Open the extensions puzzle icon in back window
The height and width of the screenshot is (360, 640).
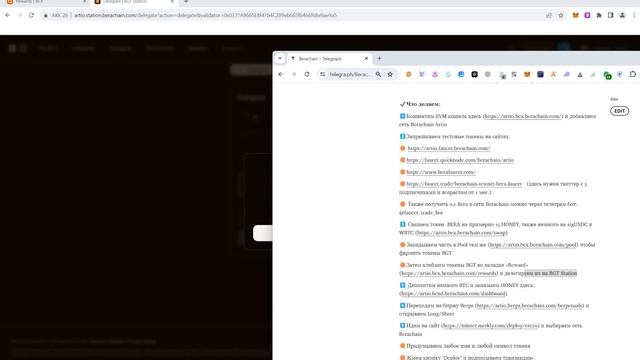coord(599,15)
